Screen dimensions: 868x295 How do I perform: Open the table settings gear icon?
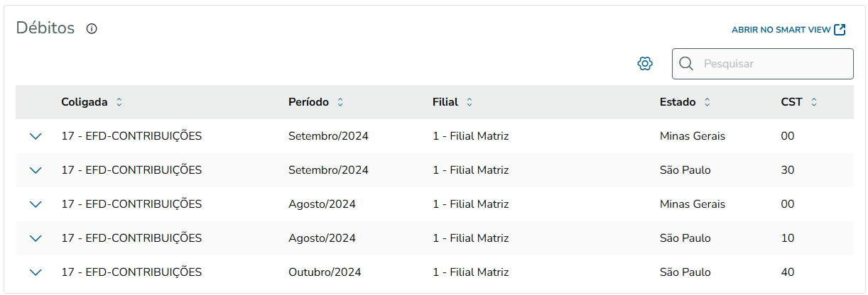pyautogui.click(x=645, y=64)
